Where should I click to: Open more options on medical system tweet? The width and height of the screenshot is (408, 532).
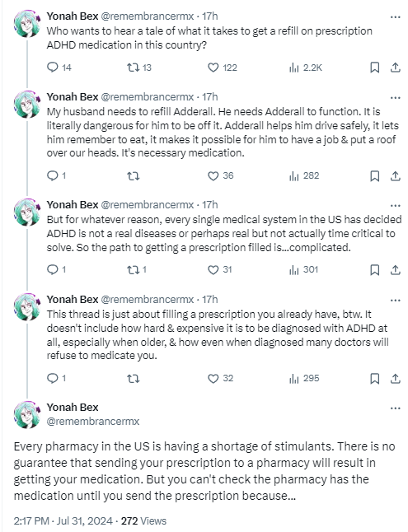tap(396, 206)
